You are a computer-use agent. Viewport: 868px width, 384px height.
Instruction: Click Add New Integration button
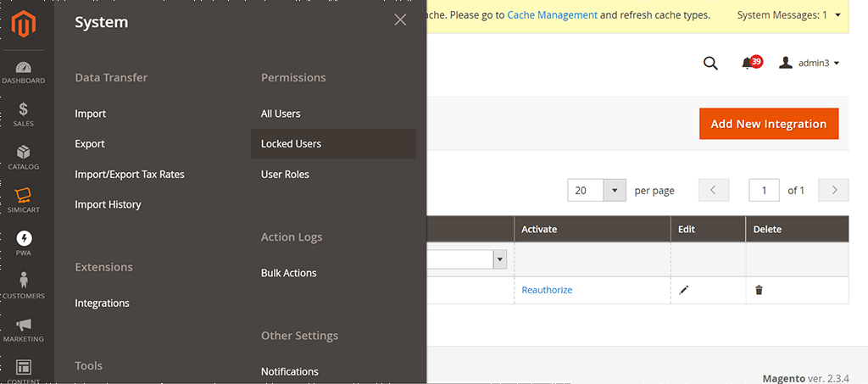click(768, 124)
